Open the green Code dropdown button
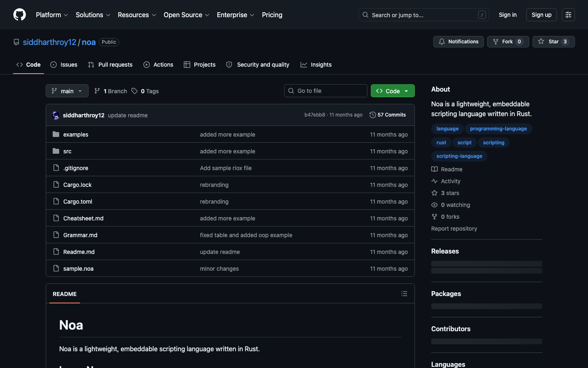This screenshot has width=588, height=368. pyautogui.click(x=393, y=91)
